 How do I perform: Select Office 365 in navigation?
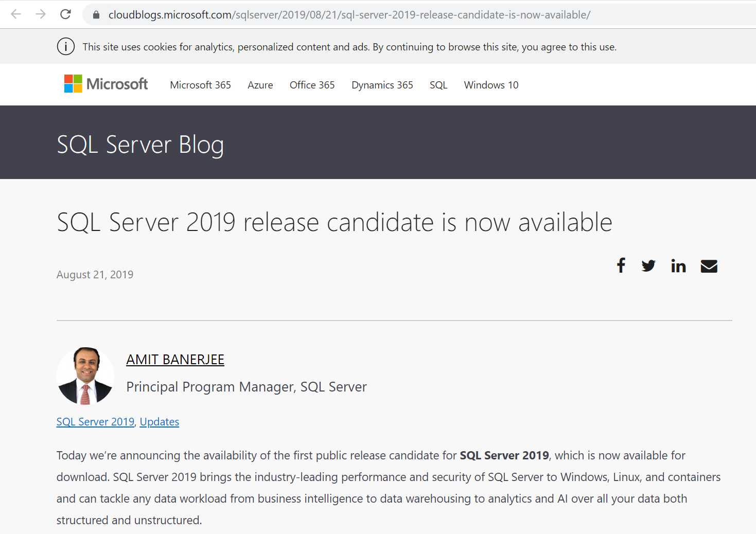click(312, 85)
